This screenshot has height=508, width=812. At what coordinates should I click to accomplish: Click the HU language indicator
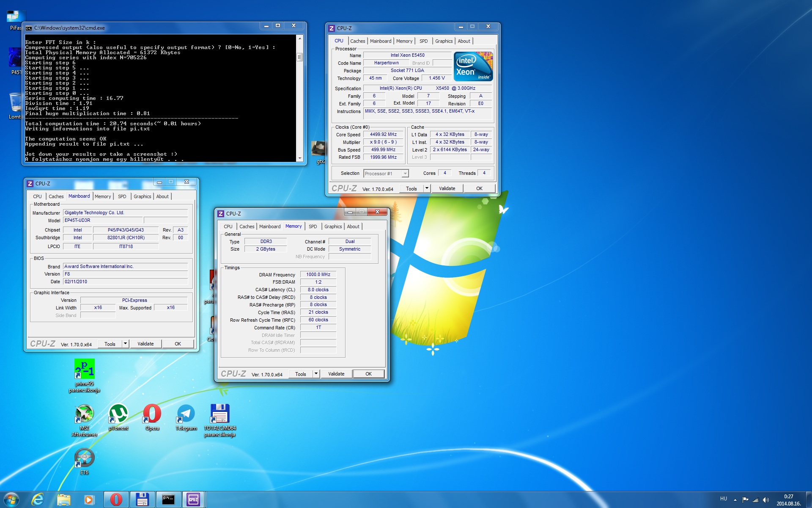click(x=724, y=499)
